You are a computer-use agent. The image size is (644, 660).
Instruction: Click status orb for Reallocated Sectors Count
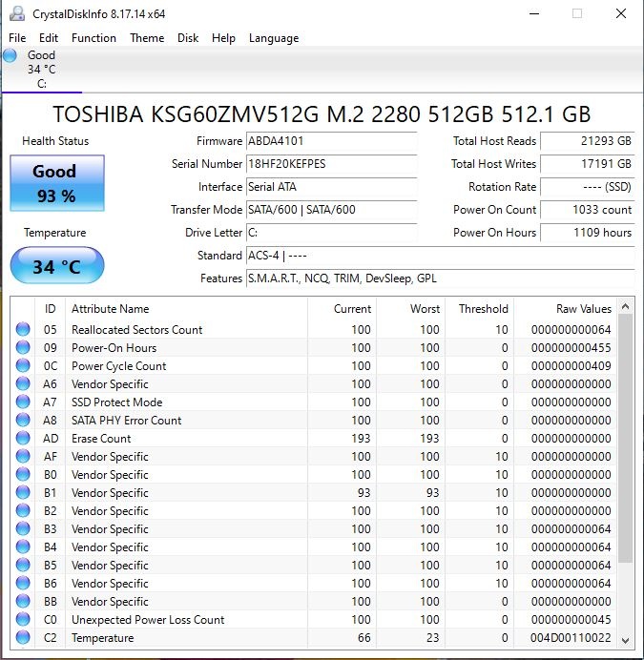coord(23,329)
